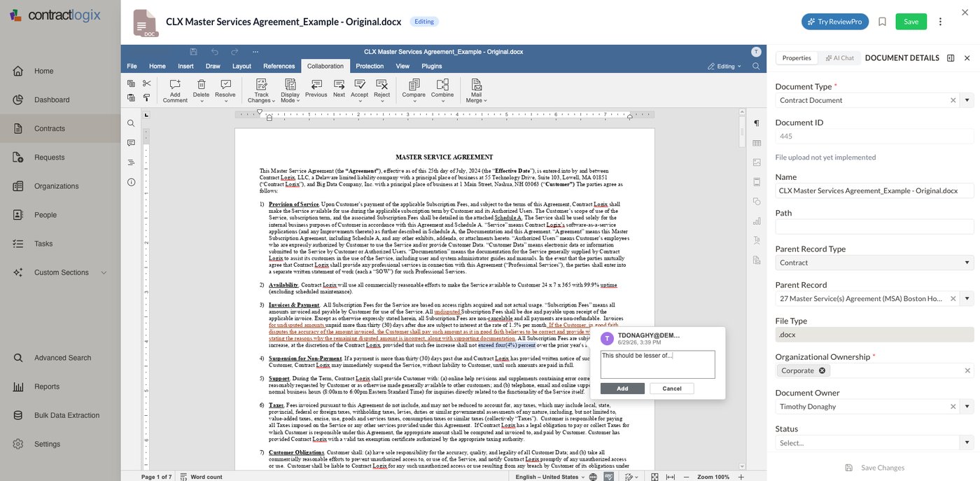Open the Status Select dropdown
This screenshot has width=980, height=481.
(874, 443)
